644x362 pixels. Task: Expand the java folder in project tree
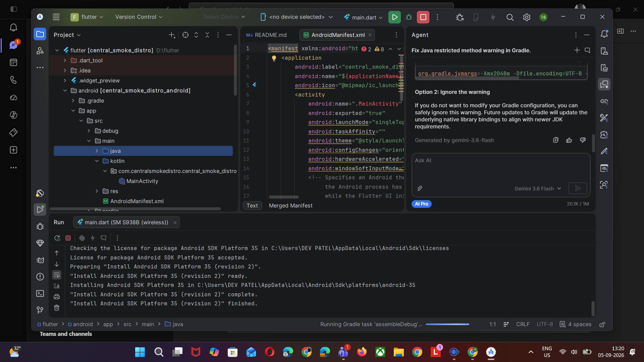(x=97, y=151)
